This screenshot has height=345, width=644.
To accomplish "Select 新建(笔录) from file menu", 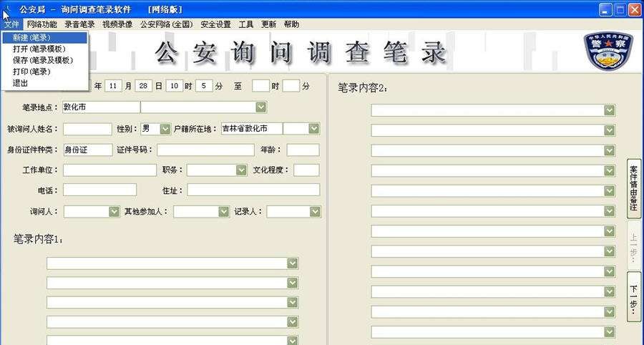I will (x=45, y=38).
